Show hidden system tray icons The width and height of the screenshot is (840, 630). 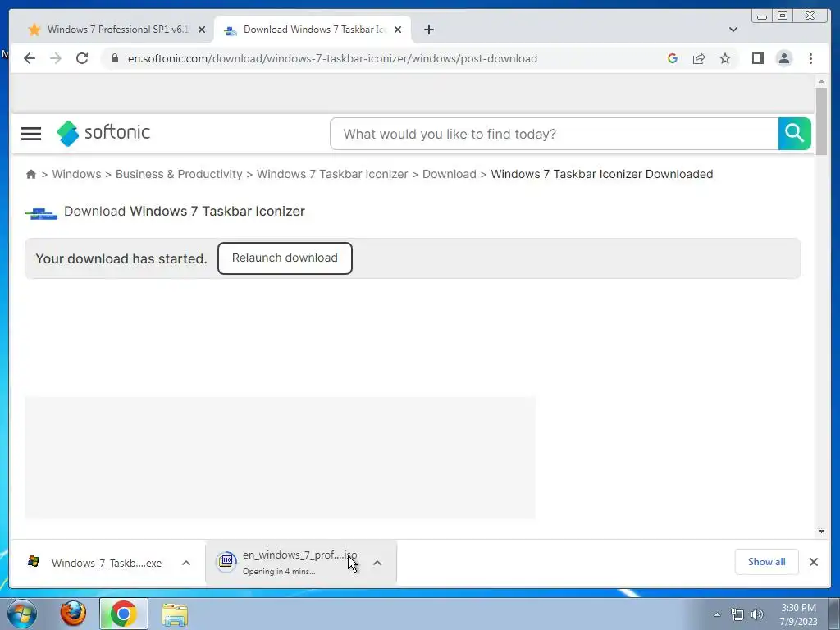(717, 614)
